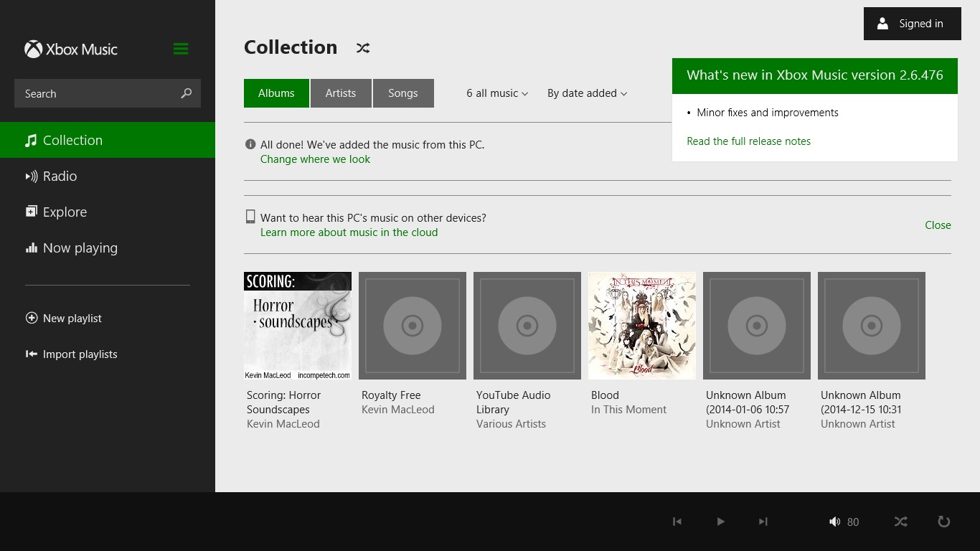Click the volume speaker icon
The height and width of the screenshot is (551, 980).
[x=834, y=522]
